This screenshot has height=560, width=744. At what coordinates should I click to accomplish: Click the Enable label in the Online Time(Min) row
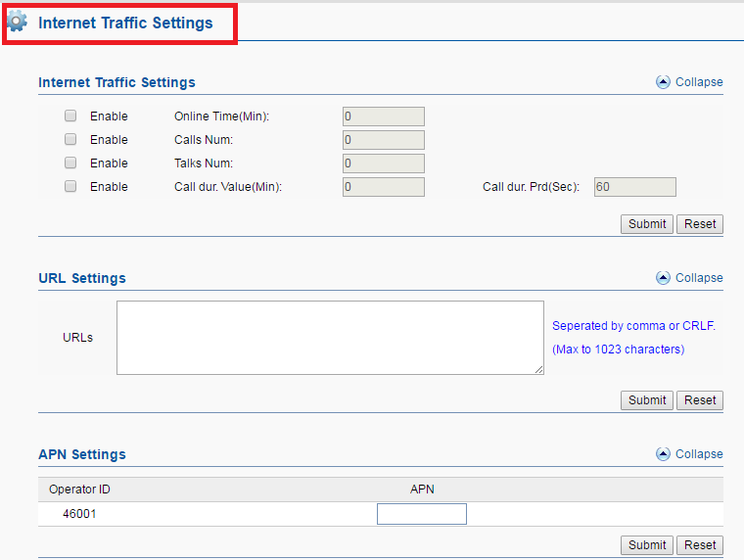point(109,117)
